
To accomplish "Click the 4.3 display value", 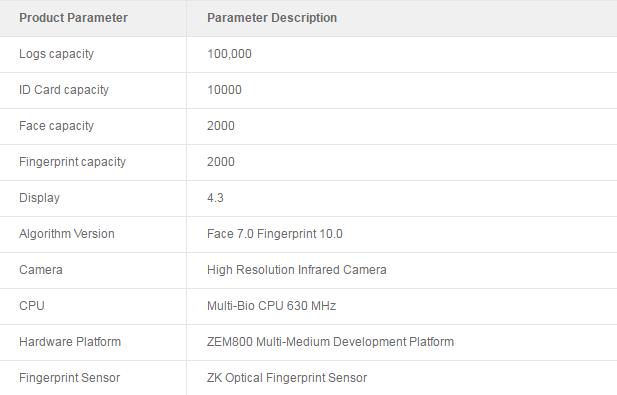I will 215,198.
